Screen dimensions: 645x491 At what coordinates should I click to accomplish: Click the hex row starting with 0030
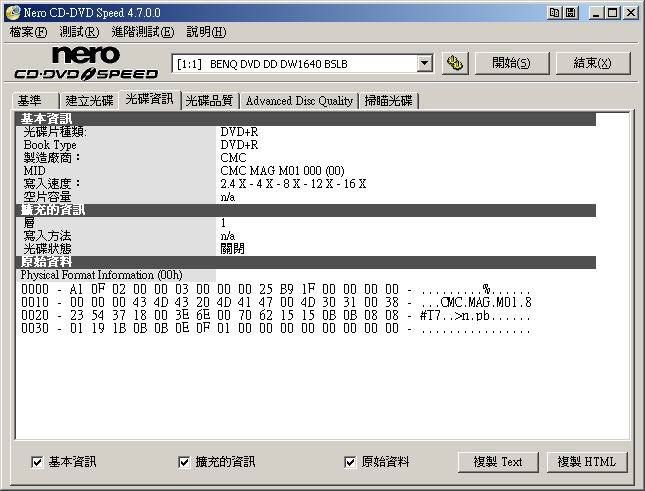276,329
